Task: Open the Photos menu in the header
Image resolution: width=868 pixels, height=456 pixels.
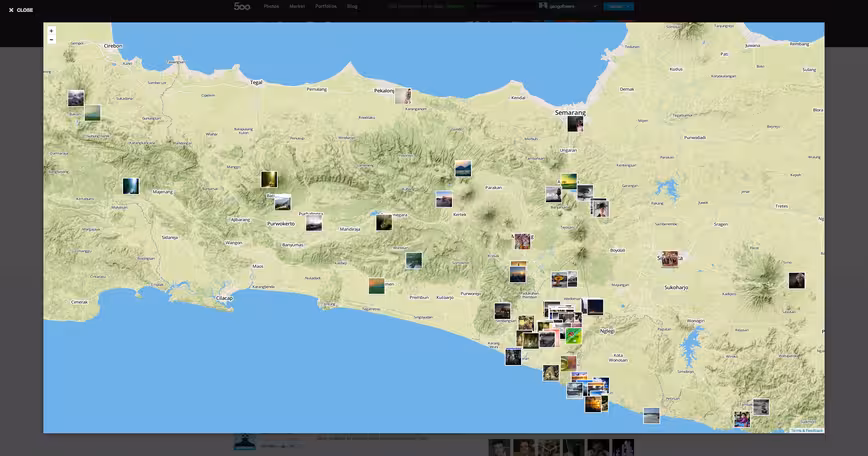Action: [271, 6]
